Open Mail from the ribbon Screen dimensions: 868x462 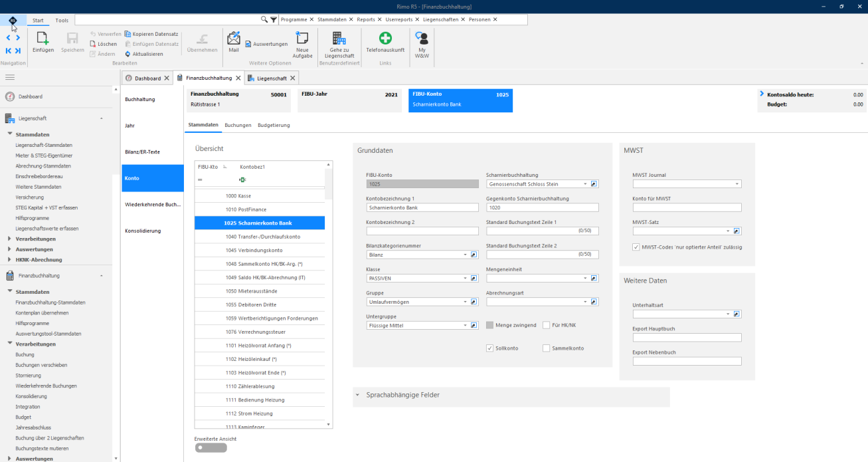234,38
